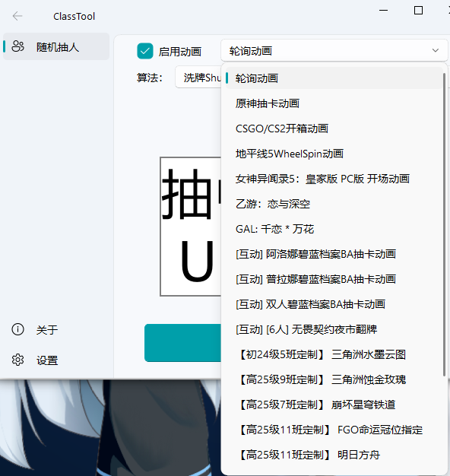Select 原神抽卡动画 option
The width and height of the screenshot is (450, 476).
334,103
